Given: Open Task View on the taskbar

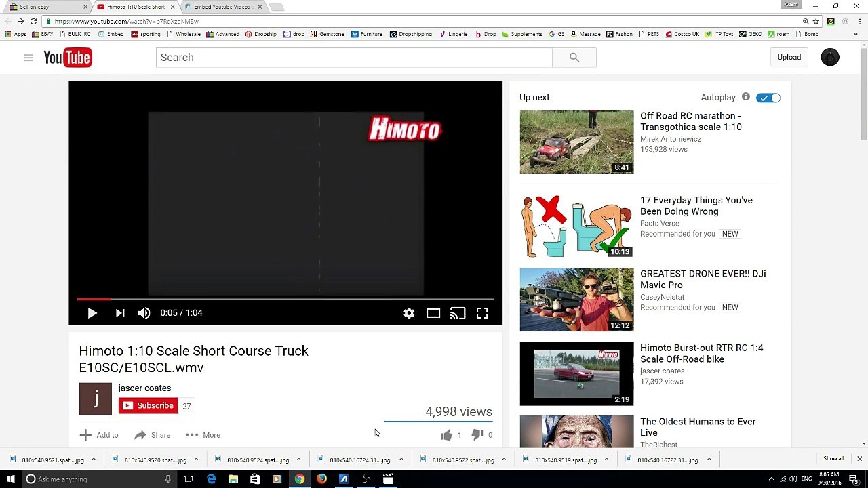Looking at the screenshot, I should tap(189, 479).
